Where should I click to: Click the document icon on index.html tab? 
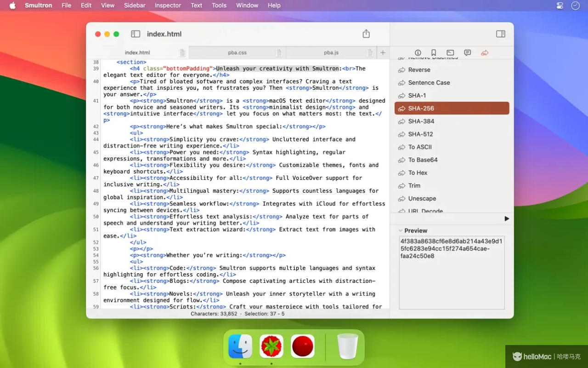(182, 53)
